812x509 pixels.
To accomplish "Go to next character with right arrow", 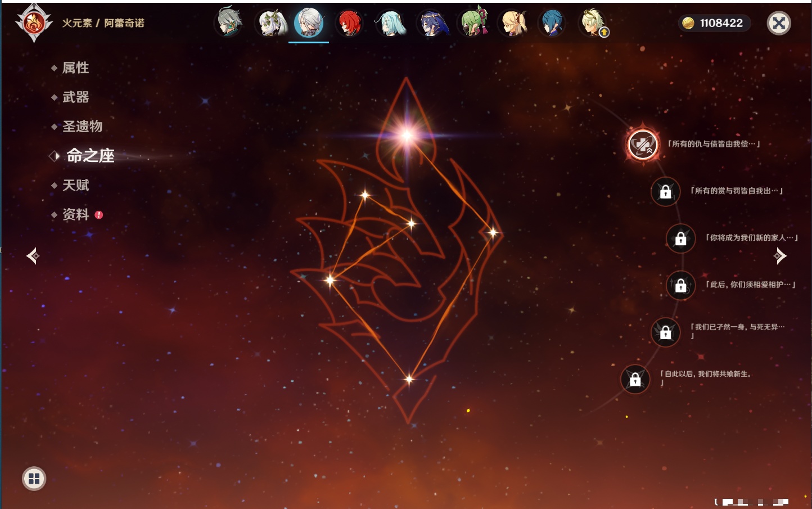I will point(780,256).
